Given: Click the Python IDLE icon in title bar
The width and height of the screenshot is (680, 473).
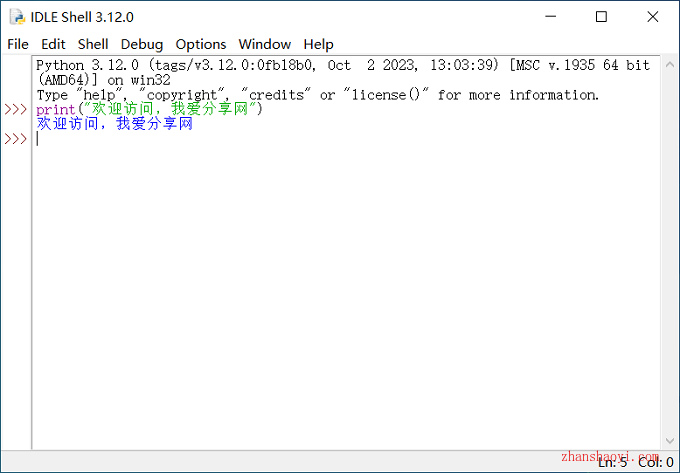Looking at the screenshot, I should pos(17,17).
